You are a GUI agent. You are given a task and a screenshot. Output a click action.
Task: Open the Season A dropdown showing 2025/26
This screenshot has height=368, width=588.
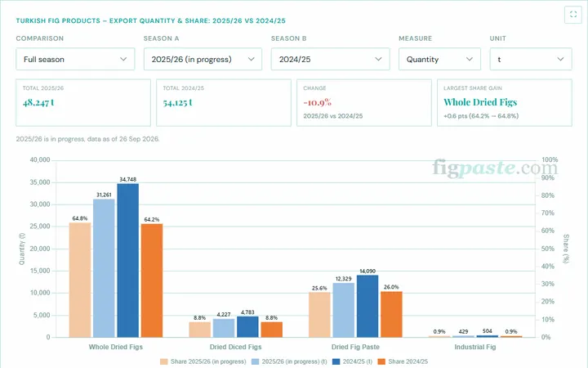203,59
